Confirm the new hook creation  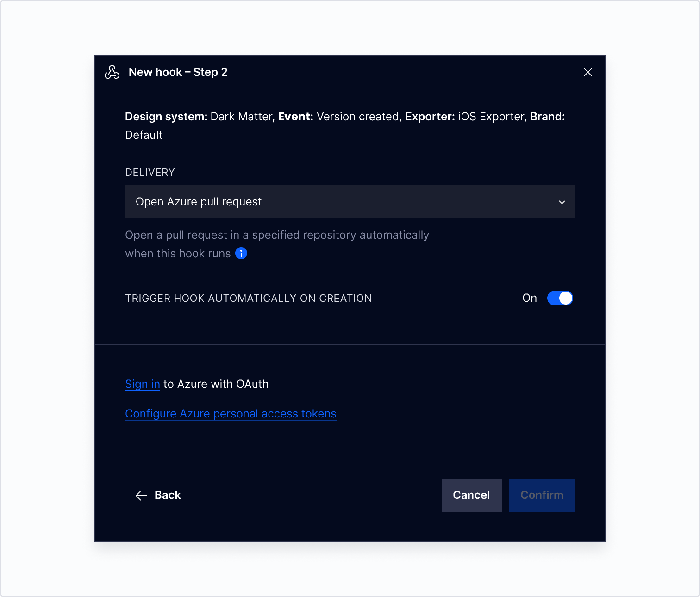[542, 495]
